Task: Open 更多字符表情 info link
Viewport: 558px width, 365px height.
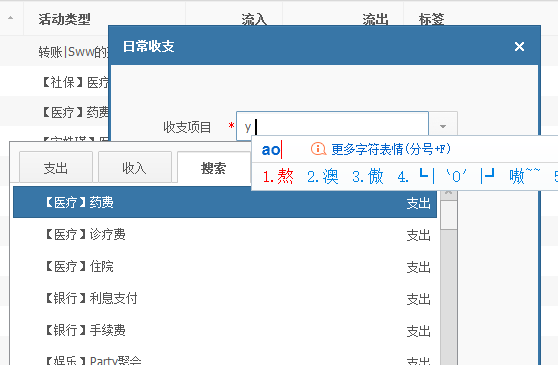Action: point(391,149)
